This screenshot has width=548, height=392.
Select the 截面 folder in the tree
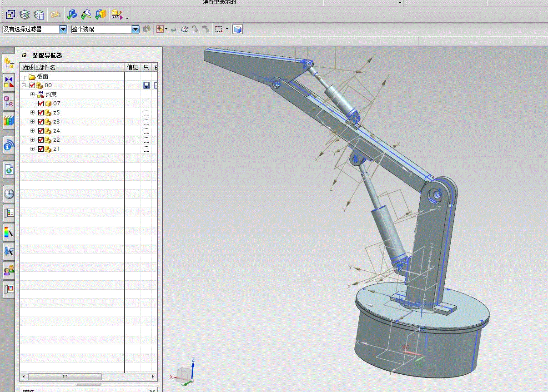42,77
